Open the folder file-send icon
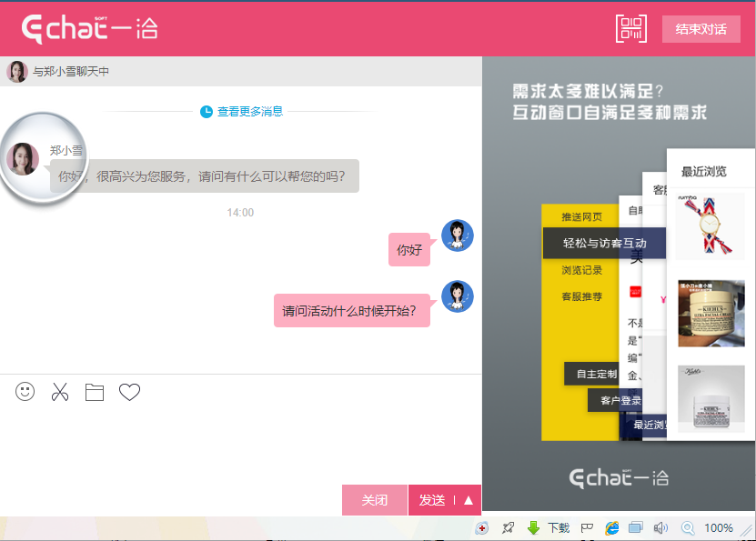The image size is (756, 541). coord(95,392)
